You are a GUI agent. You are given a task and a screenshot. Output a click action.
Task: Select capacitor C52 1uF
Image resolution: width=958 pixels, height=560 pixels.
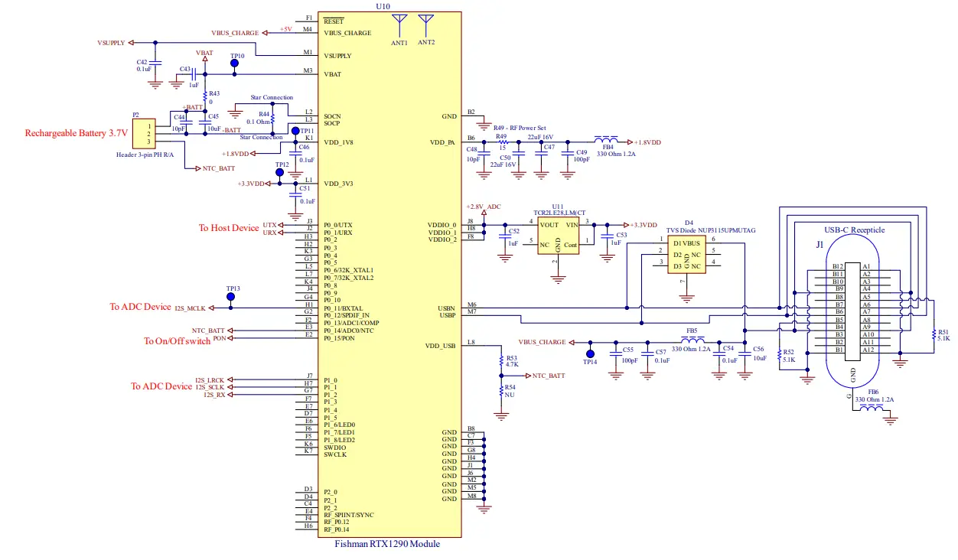tap(503, 237)
